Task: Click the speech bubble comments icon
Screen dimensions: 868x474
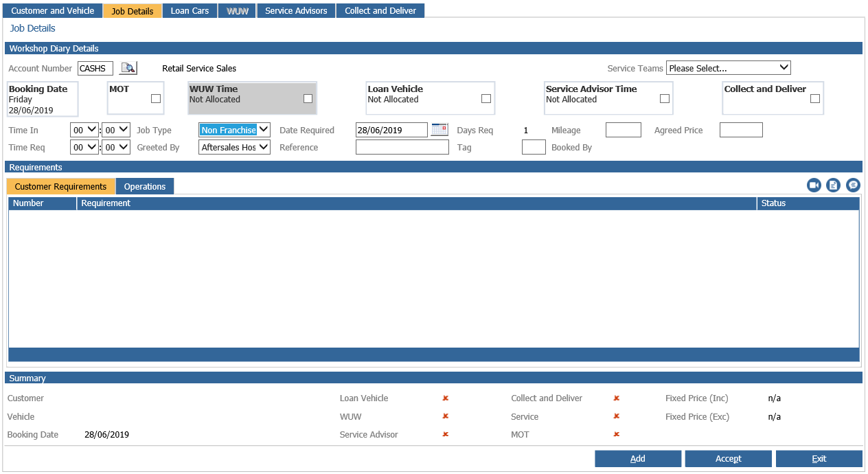Action: point(853,185)
